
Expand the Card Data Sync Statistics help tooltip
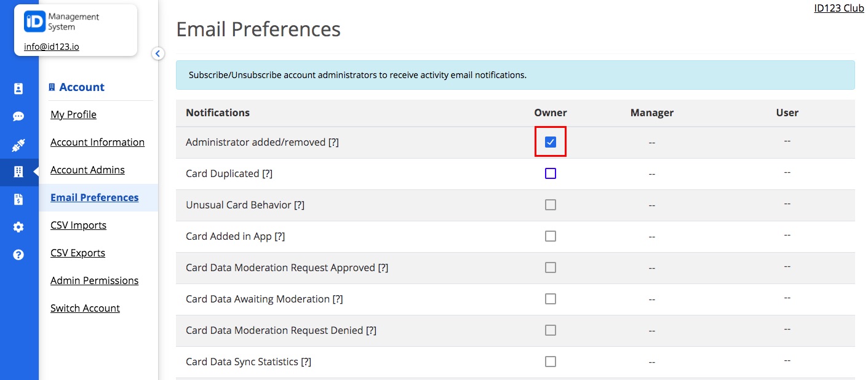[306, 362]
